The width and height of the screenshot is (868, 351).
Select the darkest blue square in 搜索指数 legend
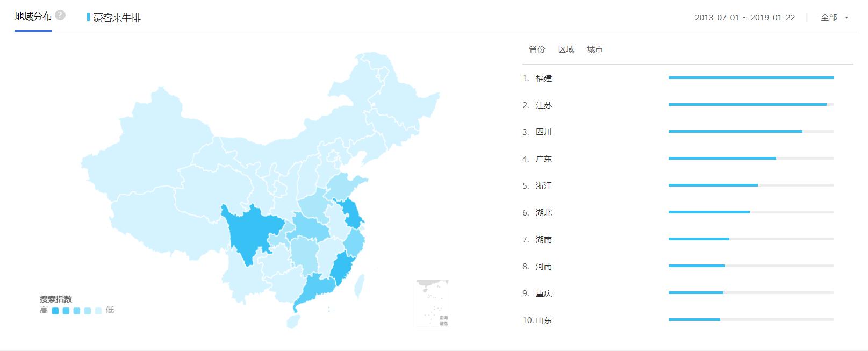pyautogui.click(x=56, y=310)
